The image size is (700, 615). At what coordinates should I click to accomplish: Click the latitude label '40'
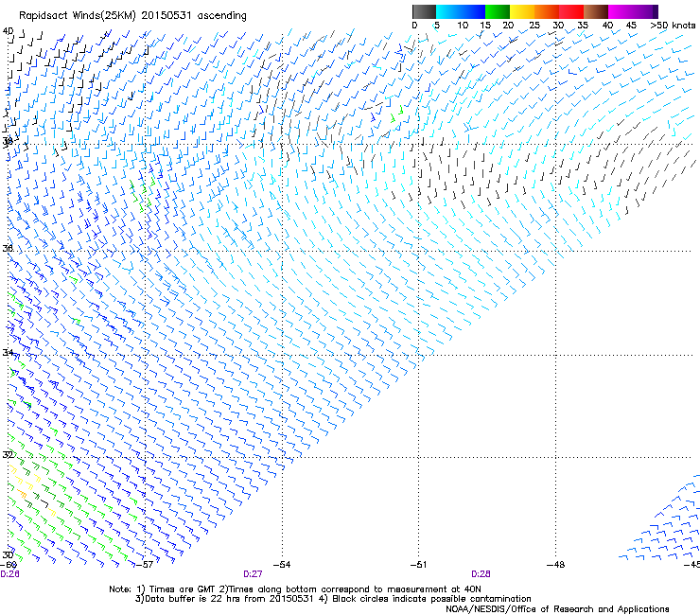coord(8,31)
